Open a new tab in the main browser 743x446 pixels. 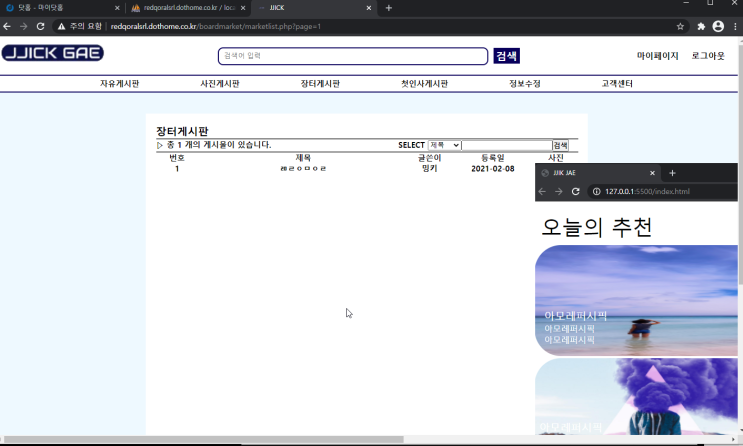point(389,8)
